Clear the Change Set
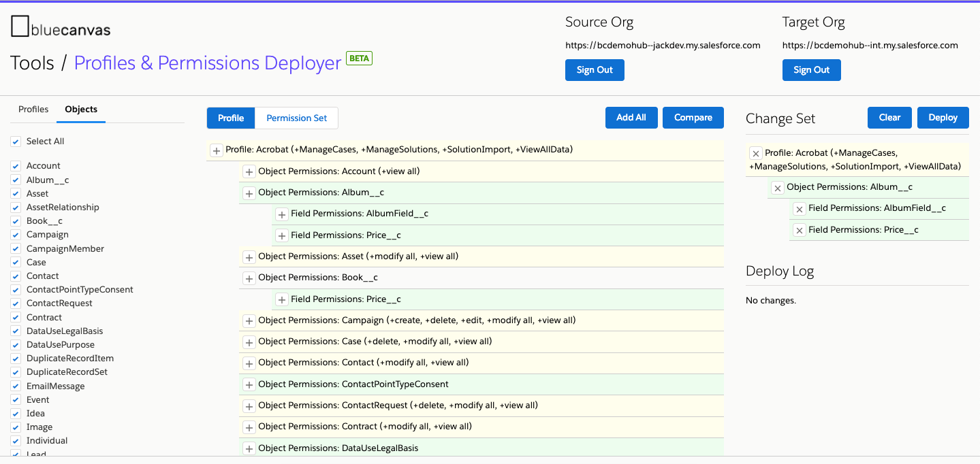 (x=889, y=118)
